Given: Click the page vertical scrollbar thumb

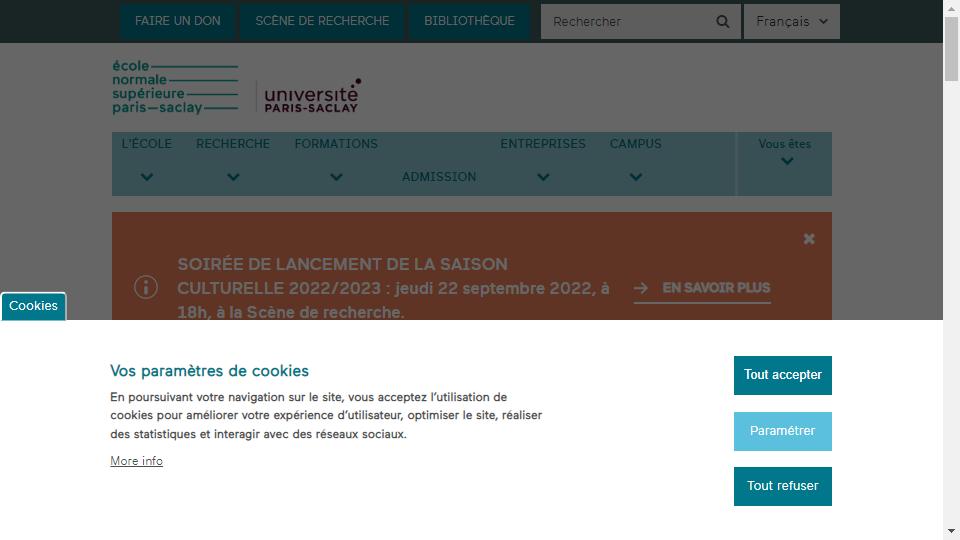Looking at the screenshot, I should pos(951,49).
